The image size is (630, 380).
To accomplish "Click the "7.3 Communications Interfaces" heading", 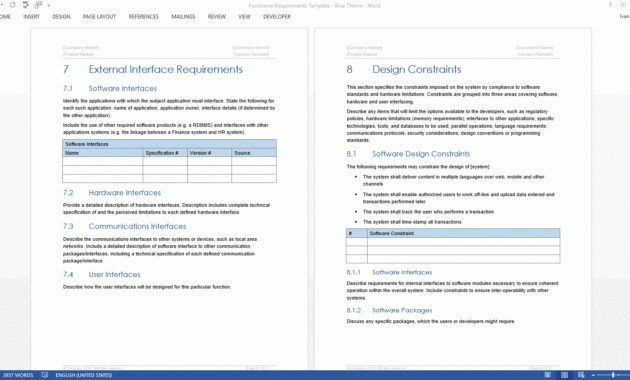I will 124,227.
